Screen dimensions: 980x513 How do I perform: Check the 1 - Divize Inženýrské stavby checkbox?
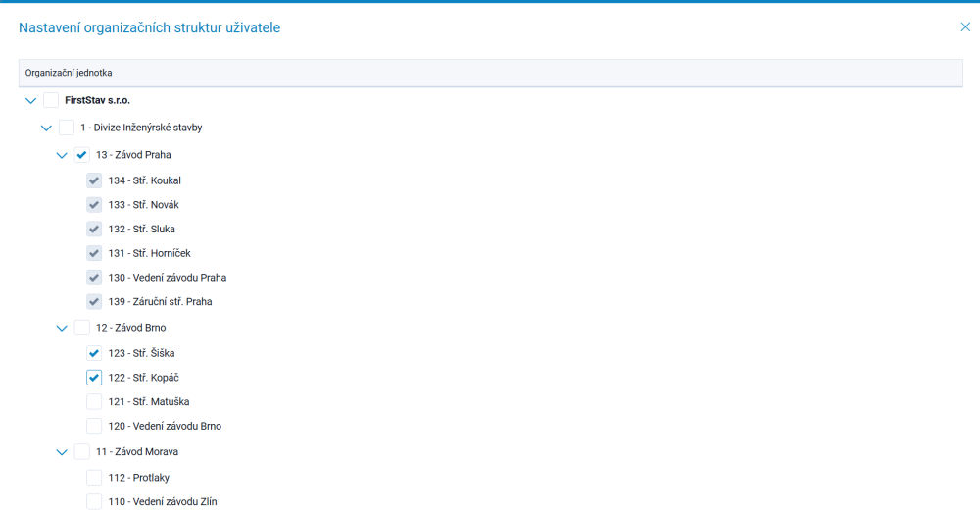[67, 128]
